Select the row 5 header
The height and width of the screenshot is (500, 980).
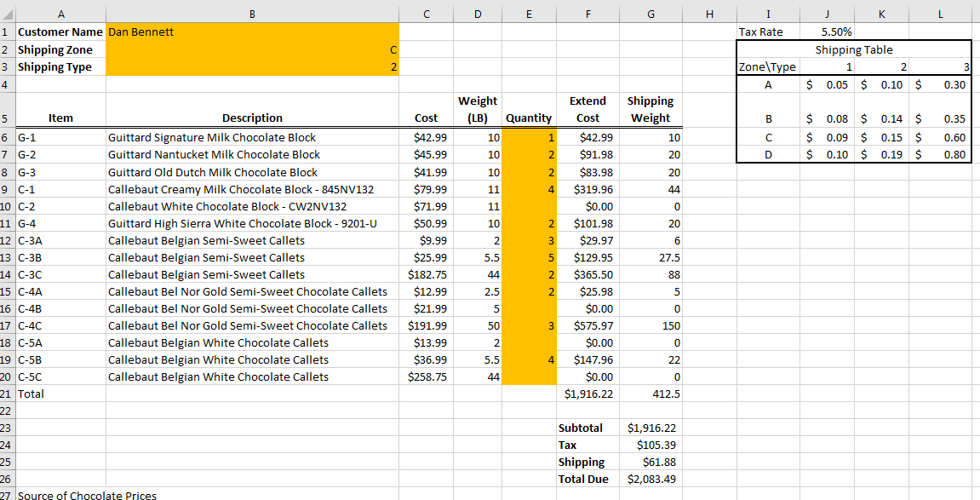tap(7, 118)
